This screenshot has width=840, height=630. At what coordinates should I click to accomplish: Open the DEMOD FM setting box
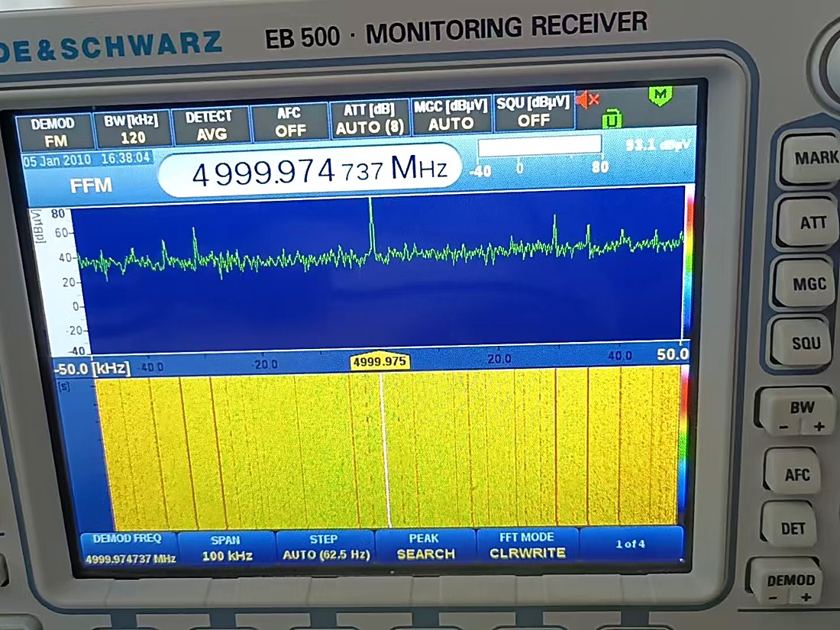[54, 132]
